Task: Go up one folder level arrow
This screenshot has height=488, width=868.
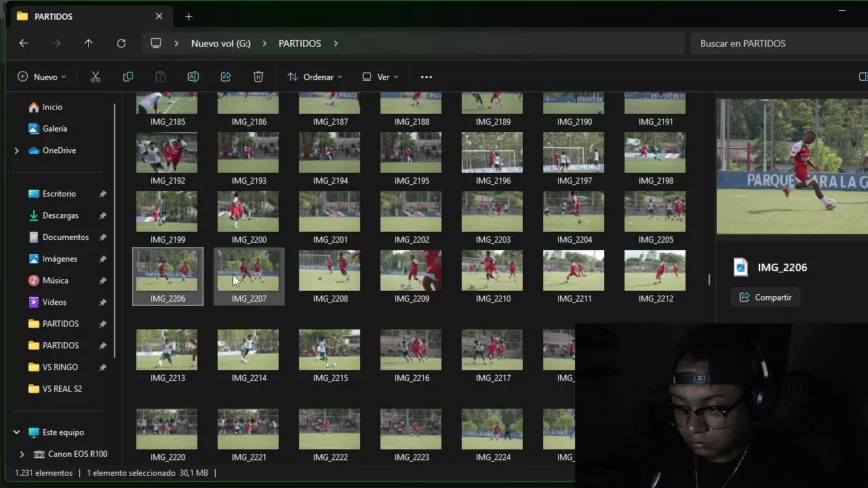Action: point(88,43)
